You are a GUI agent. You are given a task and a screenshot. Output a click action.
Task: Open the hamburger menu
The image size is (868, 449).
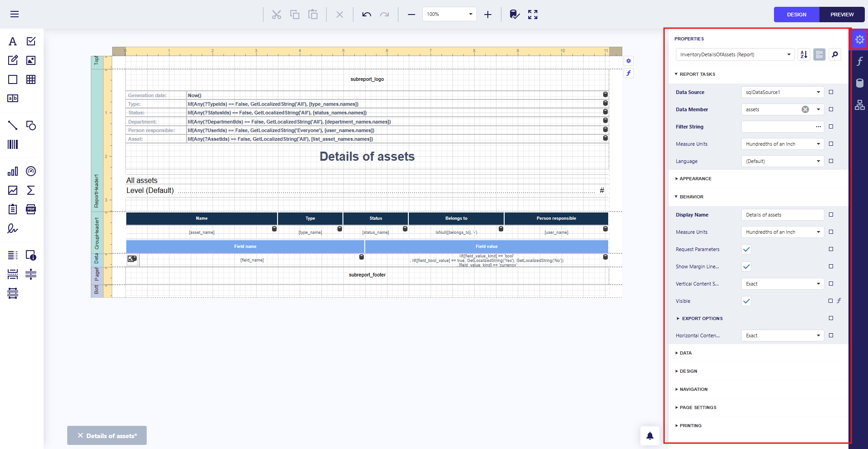[15, 14]
